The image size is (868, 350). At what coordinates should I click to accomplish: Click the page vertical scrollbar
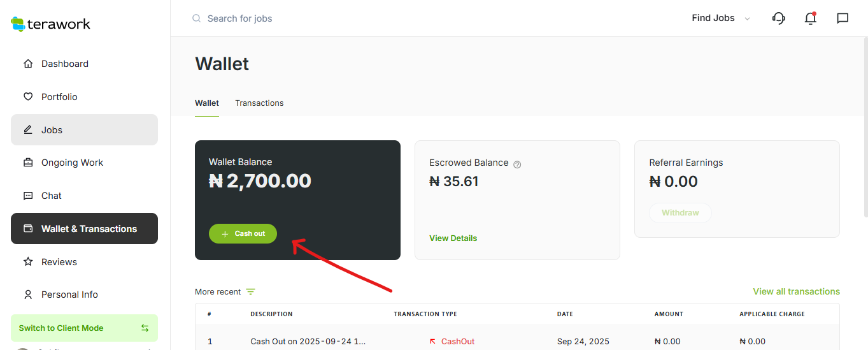click(864, 128)
